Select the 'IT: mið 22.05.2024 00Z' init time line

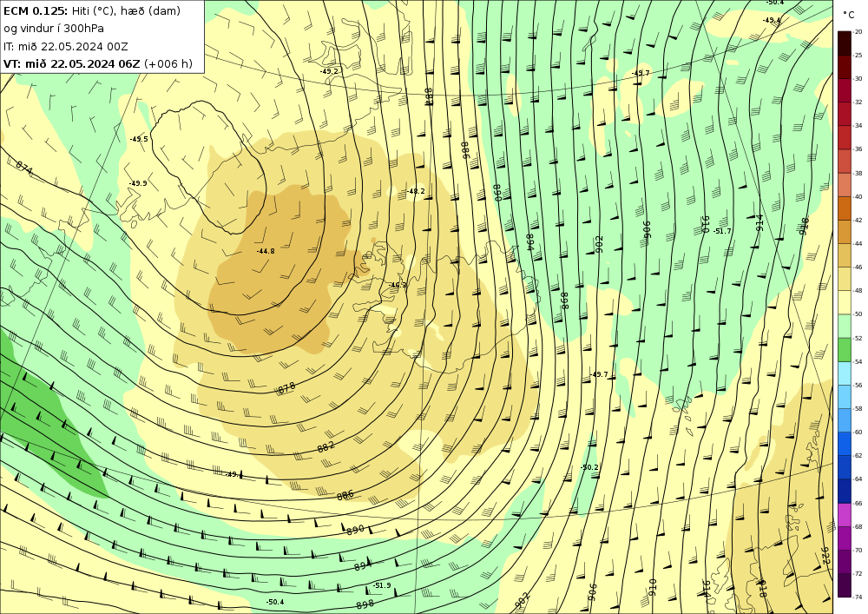65,46
